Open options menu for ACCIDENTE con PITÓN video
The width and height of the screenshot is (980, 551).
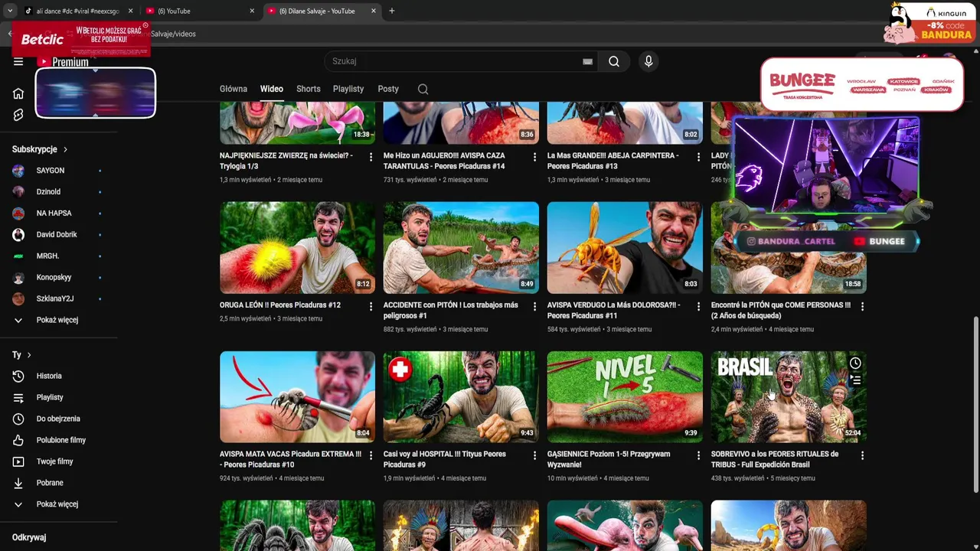click(534, 306)
